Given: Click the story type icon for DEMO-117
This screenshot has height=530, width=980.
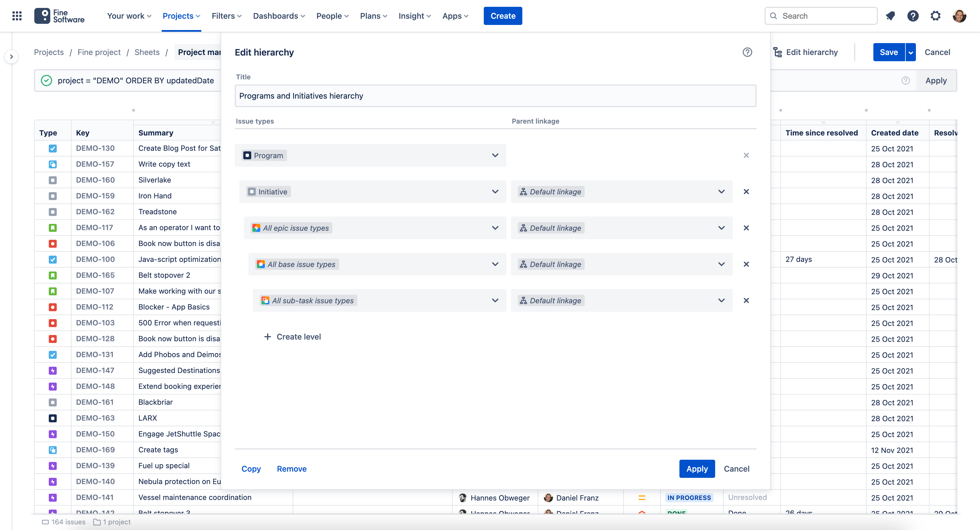Looking at the screenshot, I should [52, 228].
